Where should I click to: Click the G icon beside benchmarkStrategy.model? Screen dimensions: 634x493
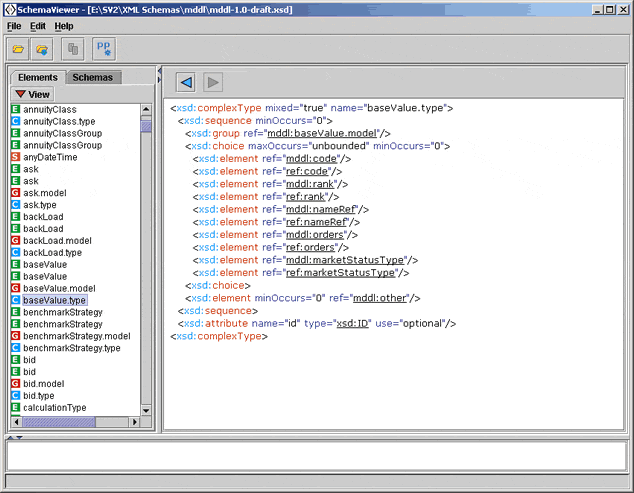[16, 336]
